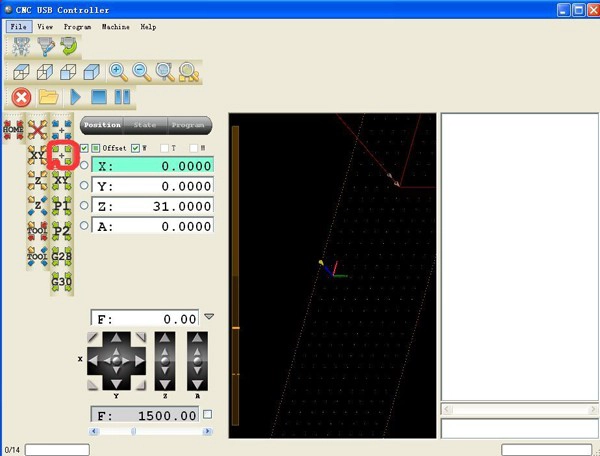Jog Y axis down with large arrow
The image size is (600, 456).
116,384
